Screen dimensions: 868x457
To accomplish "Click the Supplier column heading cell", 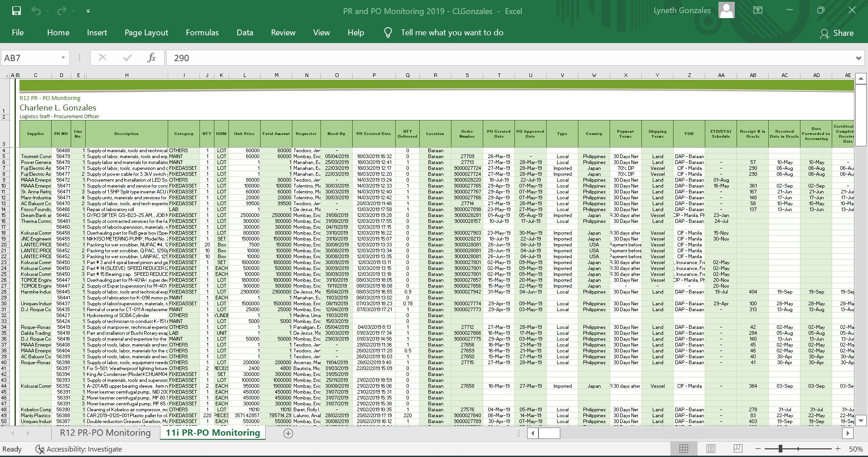I will tap(35, 134).
